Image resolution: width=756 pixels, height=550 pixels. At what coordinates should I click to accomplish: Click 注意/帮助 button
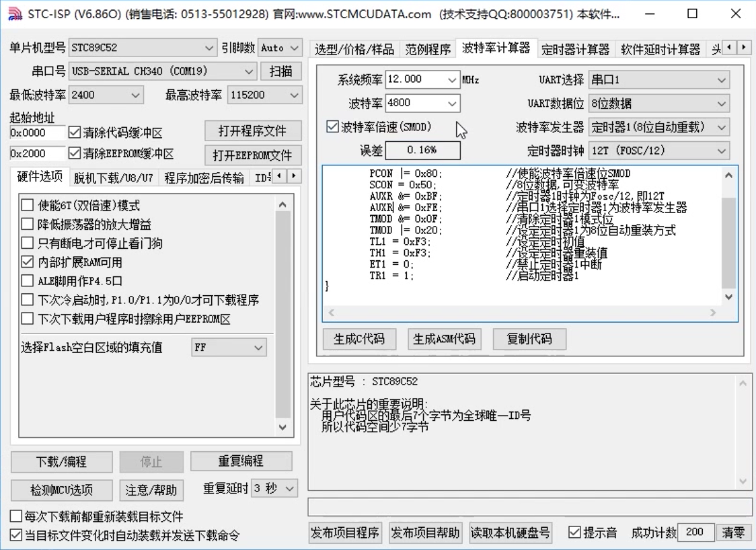[x=151, y=490]
